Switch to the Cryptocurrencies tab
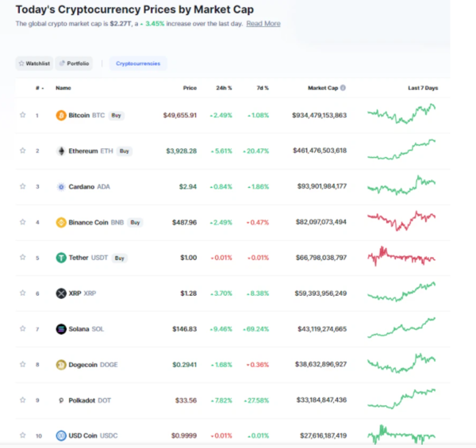The height and width of the screenshot is (448, 476). pyautogui.click(x=138, y=63)
